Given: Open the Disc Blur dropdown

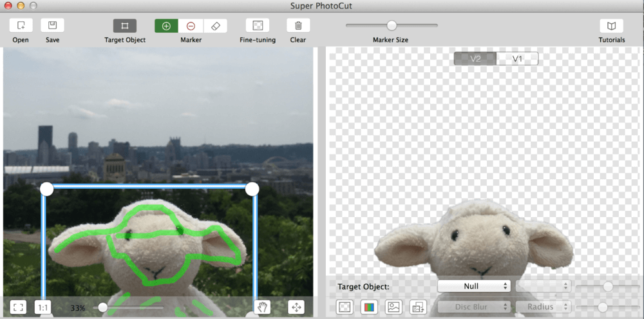Looking at the screenshot, I should point(474,307).
